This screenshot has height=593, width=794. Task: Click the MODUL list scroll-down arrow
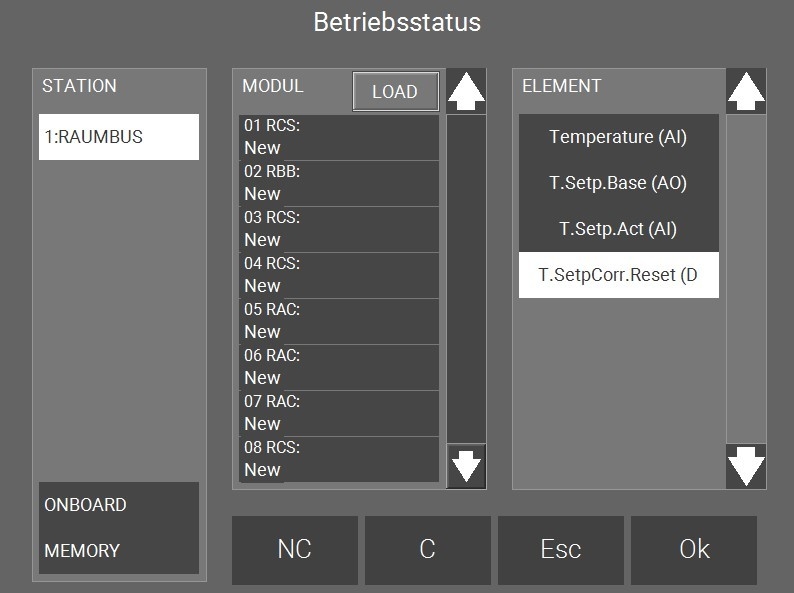pos(466,466)
